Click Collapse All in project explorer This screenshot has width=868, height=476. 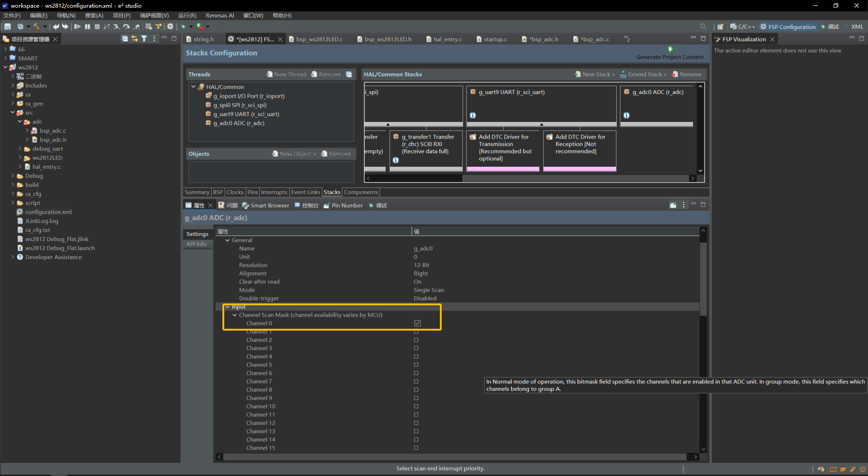[125, 39]
